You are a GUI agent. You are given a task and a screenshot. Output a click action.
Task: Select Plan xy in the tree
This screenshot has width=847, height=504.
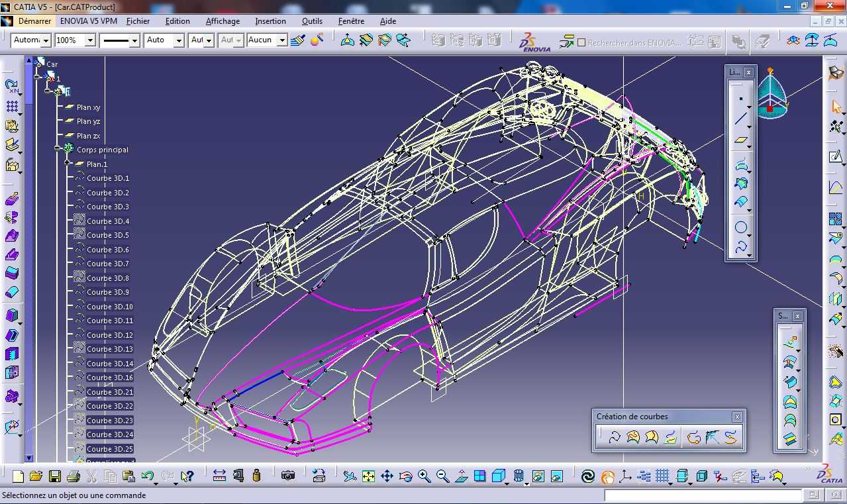(88, 107)
